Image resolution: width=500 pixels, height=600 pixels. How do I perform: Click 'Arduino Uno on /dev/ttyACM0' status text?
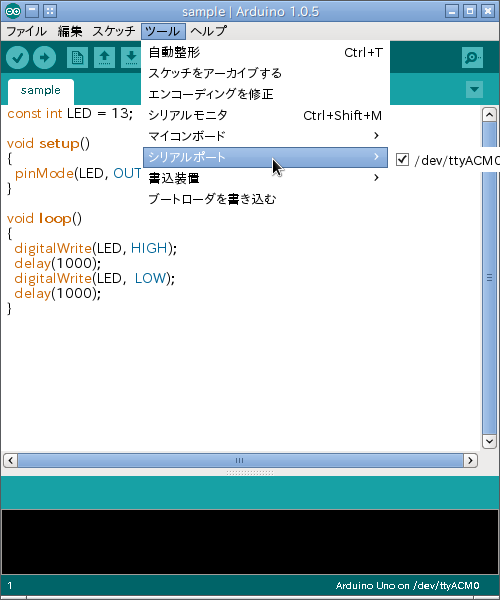point(407,585)
